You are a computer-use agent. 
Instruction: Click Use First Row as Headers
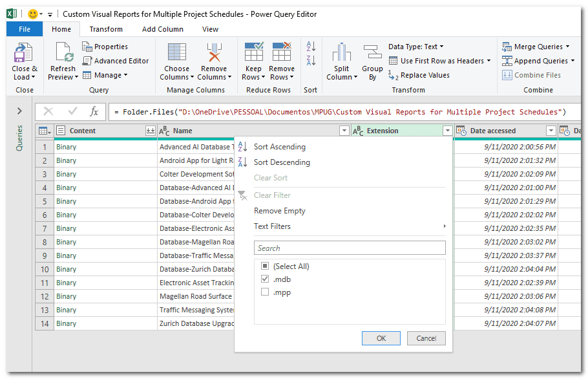click(x=440, y=61)
